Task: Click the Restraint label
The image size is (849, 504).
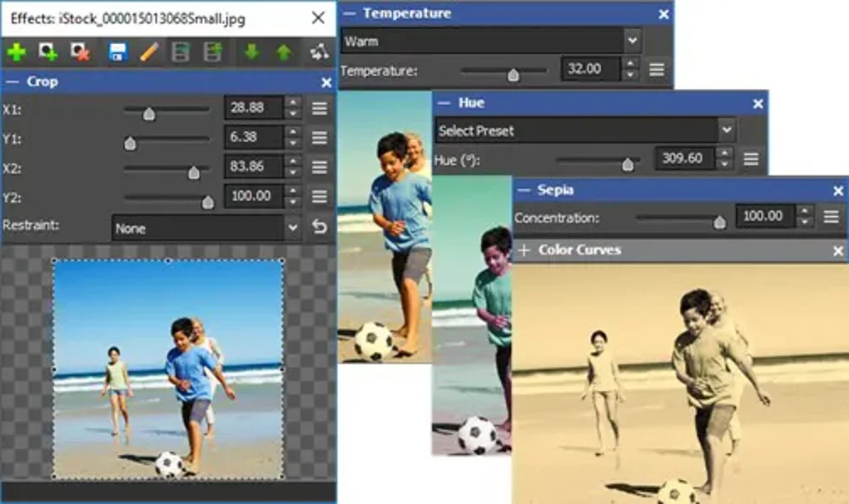Action: tap(32, 225)
